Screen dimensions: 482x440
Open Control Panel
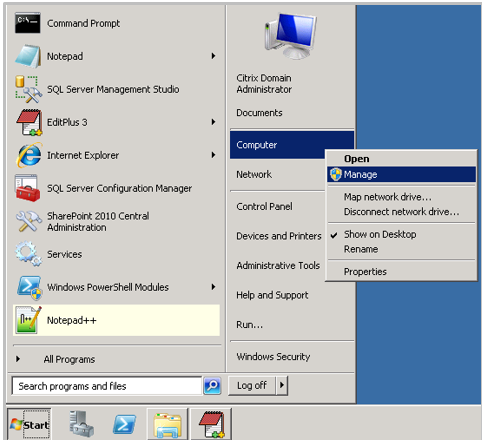tap(264, 207)
